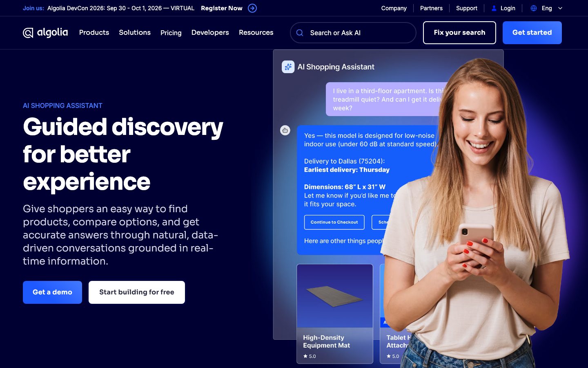Click the Get a demo button
588x368 pixels.
tap(52, 292)
